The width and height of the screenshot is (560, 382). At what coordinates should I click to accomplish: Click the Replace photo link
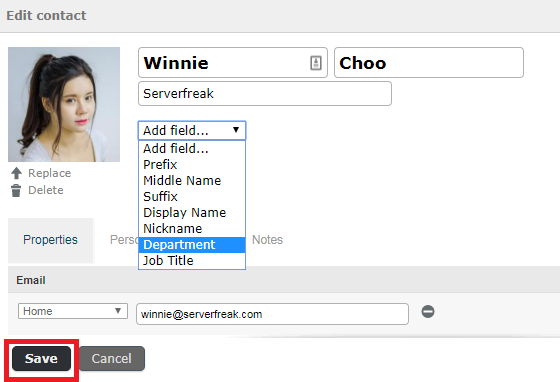(50, 173)
